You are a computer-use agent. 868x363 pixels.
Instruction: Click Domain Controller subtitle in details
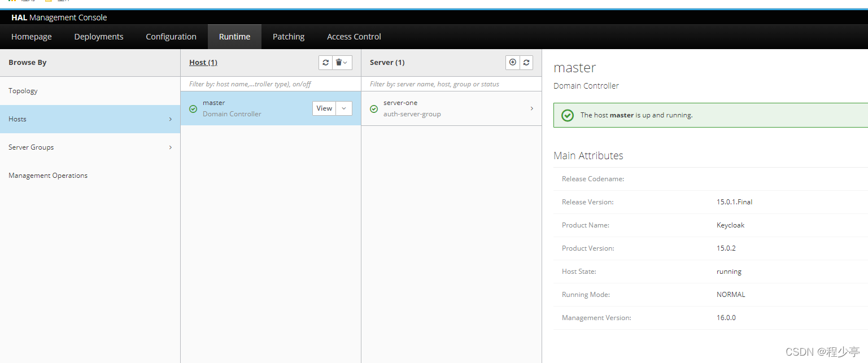coord(586,86)
